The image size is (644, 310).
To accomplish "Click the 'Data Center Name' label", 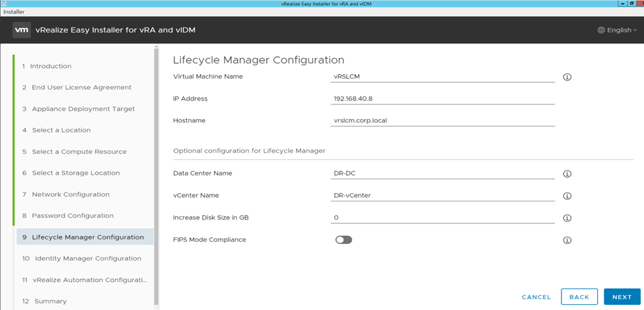I will pyautogui.click(x=203, y=173).
